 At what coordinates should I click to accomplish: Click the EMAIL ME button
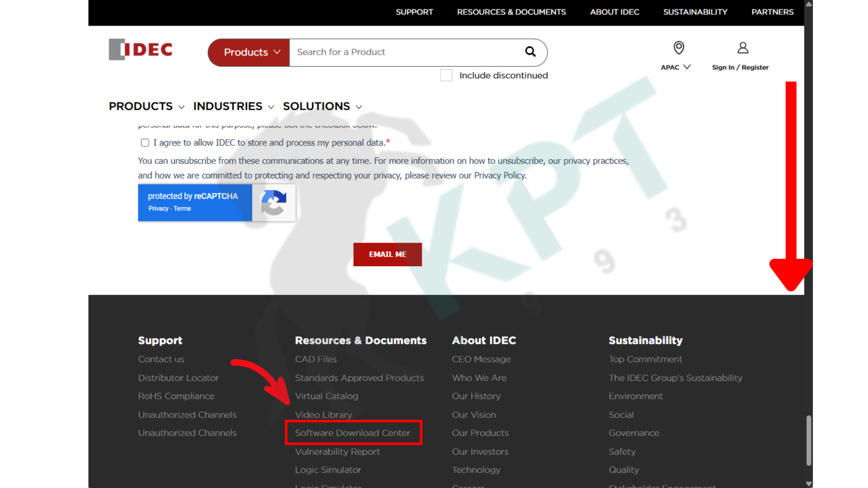(387, 254)
